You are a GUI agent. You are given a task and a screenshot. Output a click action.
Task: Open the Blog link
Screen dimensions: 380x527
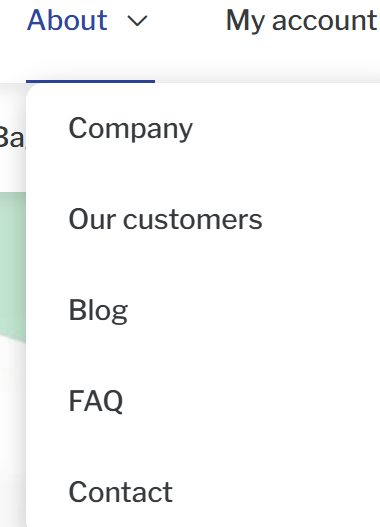tap(98, 311)
